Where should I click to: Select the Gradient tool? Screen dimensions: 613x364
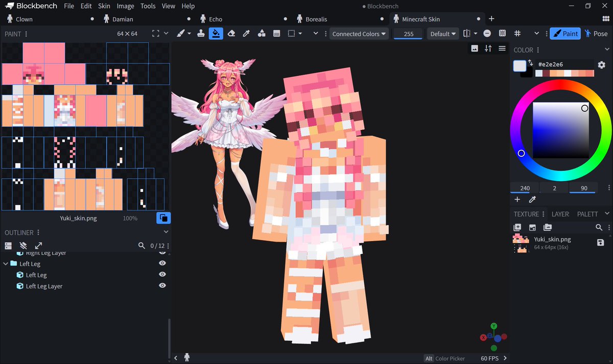tap(276, 34)
